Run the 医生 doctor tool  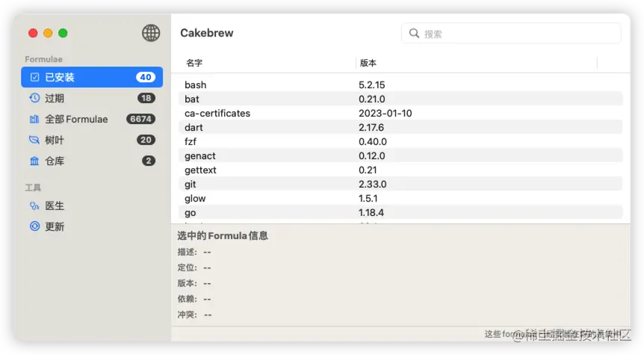tap(92, 206)
